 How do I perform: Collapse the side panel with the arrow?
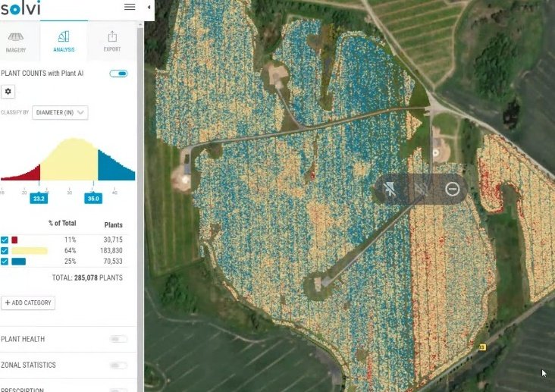[x=149, y=7]
